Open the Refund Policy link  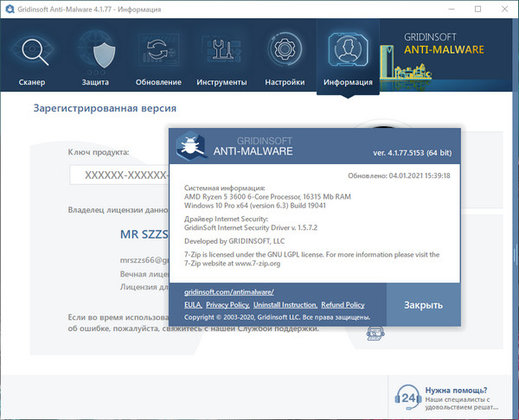[x=343, y=305]
